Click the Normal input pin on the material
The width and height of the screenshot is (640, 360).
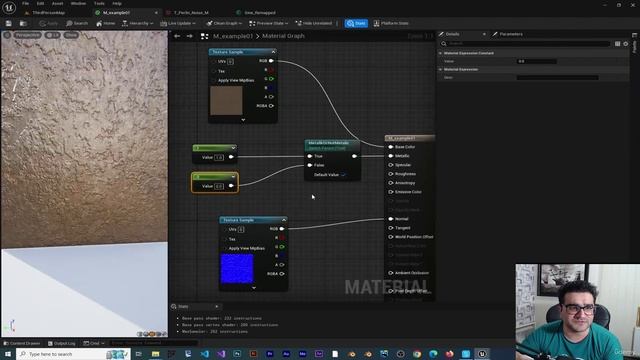[391, 219]
